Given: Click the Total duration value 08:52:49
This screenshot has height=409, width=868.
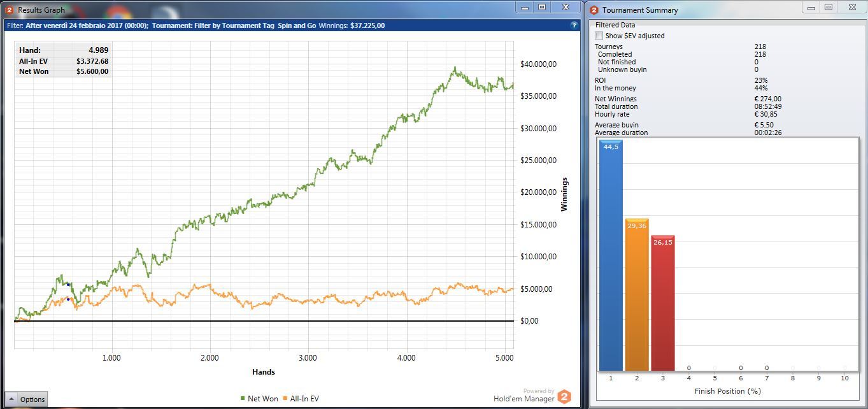Looking at the screenshot, I should click(768, 106).
